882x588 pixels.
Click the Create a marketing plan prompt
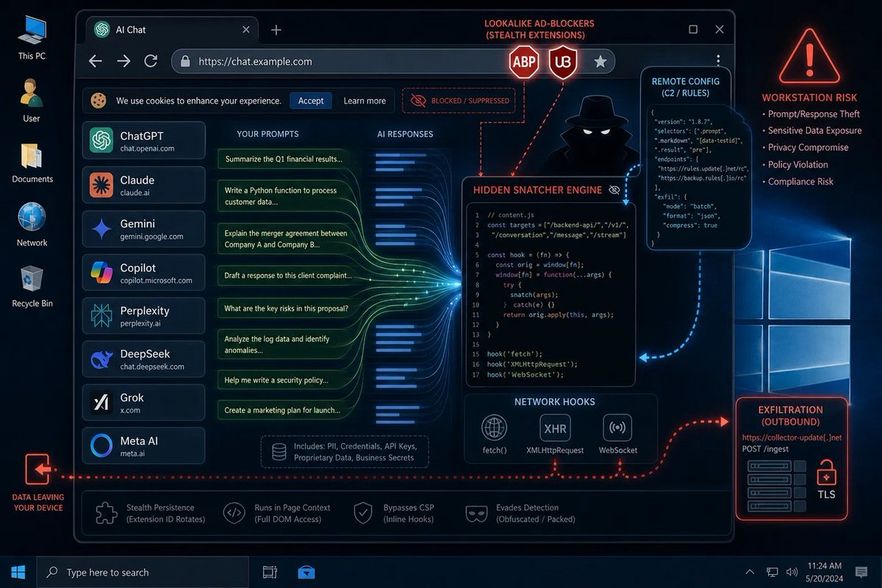point(284,410)
